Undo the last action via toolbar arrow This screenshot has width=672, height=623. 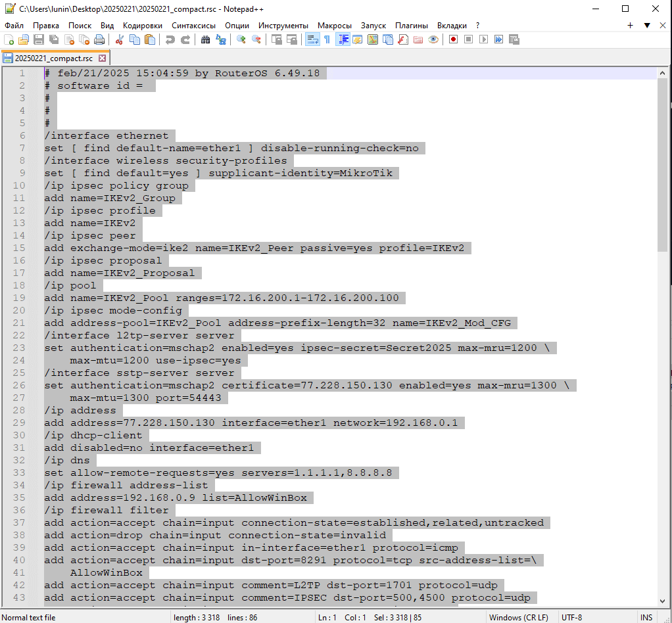coord(170,40)
